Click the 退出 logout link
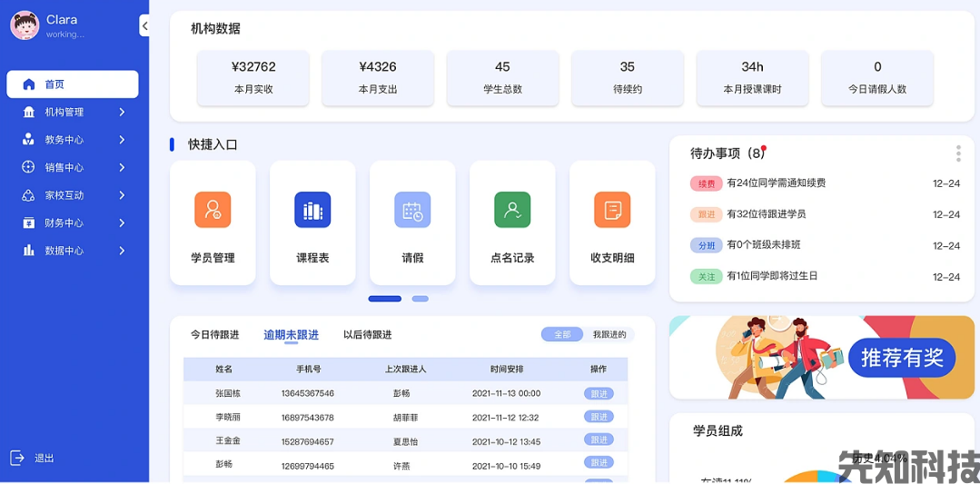 click(x=45, y=459)
